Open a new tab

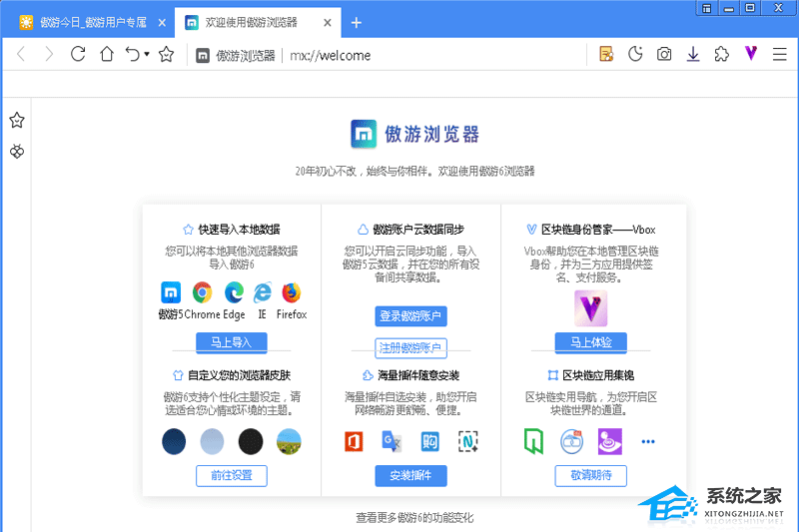[x=357, y=22]
